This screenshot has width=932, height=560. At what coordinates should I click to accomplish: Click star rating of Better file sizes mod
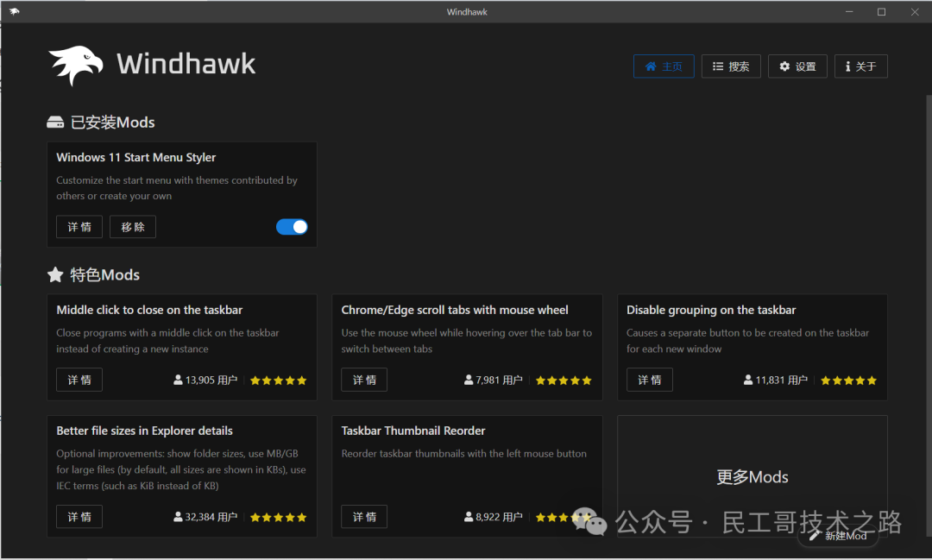[x=278, y=517]
